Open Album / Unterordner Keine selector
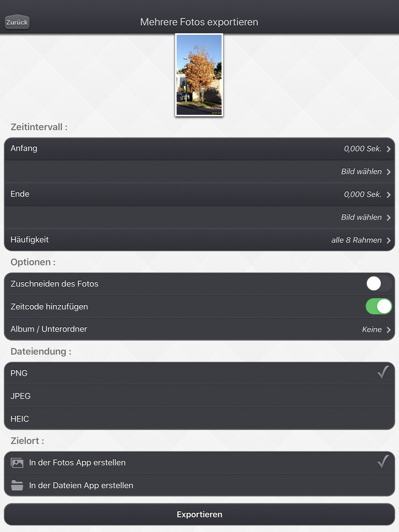 [x=199, y=329]
